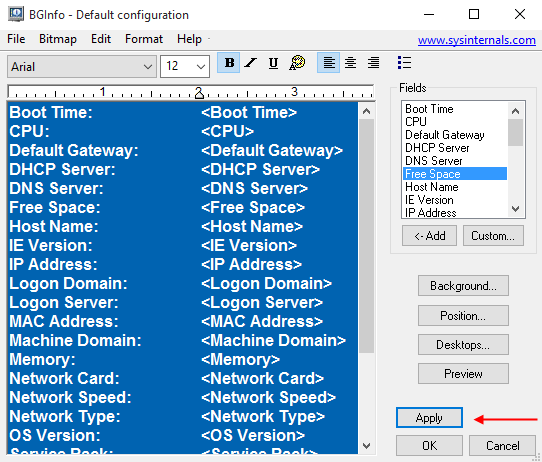
Task: Toggle Underline formatting button
Action: point(273,63)
